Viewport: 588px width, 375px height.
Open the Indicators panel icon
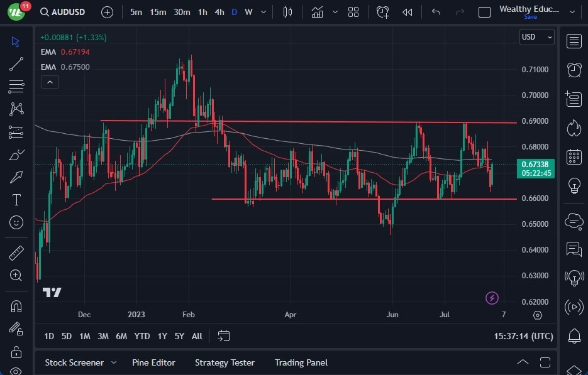tap(317, 11)
